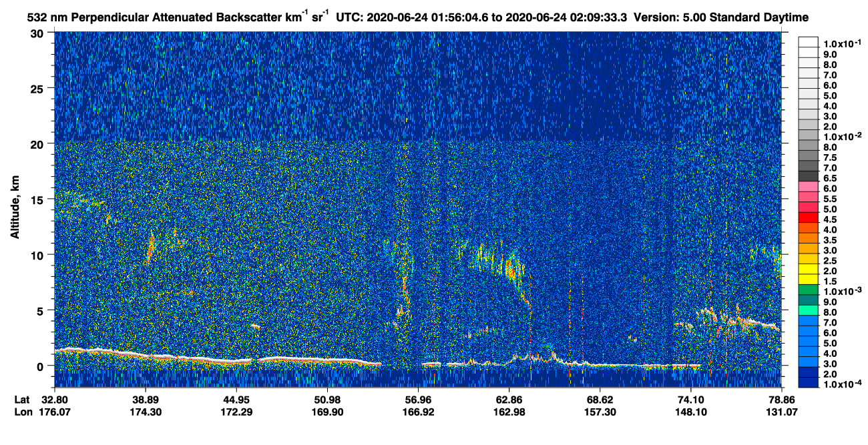Viewport: 868px width, 445px height.
Task: Click the 15 altitude tick label
Action: [x=39, y=199]
